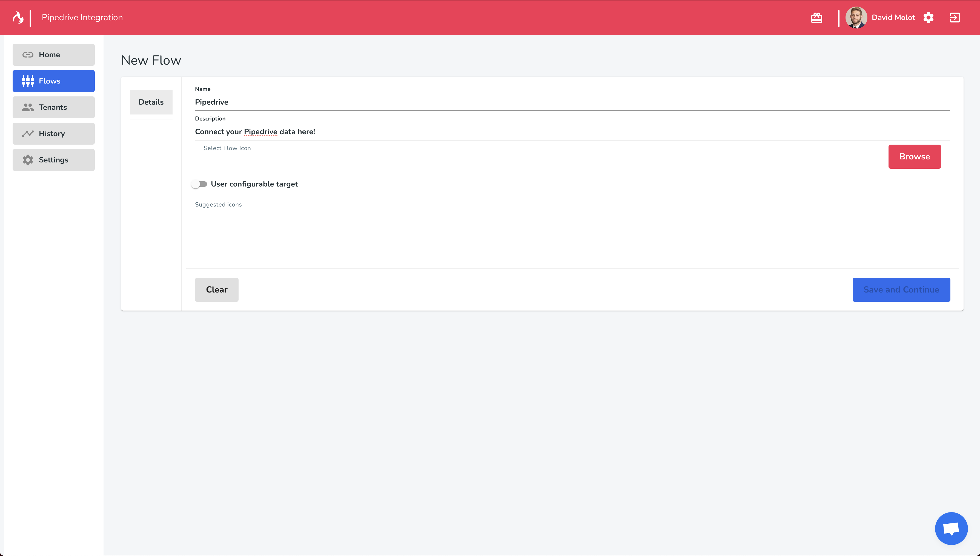This screenshot has width=980, height=556.
Task: Select the Details tab
Action: tap(151, 102)
